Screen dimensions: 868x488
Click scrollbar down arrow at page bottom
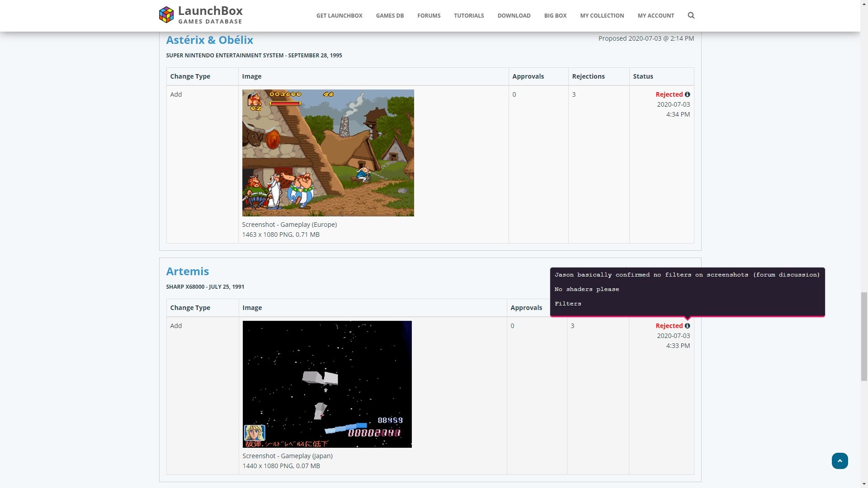864,484
